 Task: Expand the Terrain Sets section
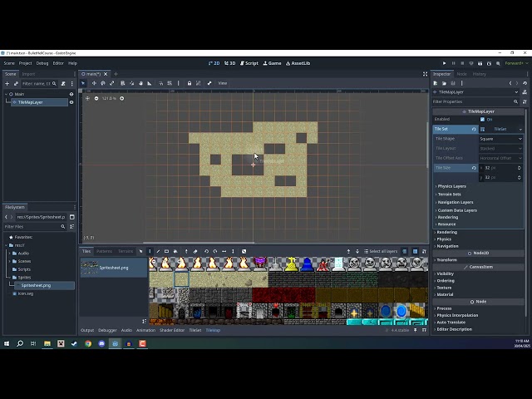click(449, 195)
